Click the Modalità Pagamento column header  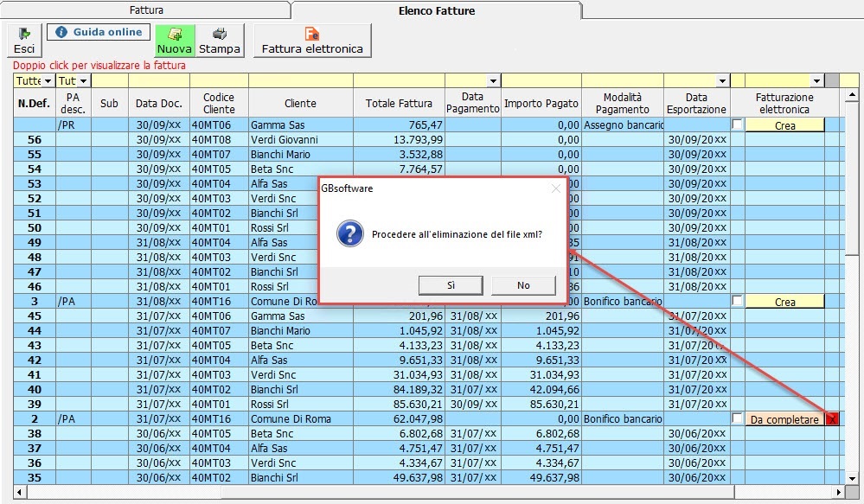622,103
